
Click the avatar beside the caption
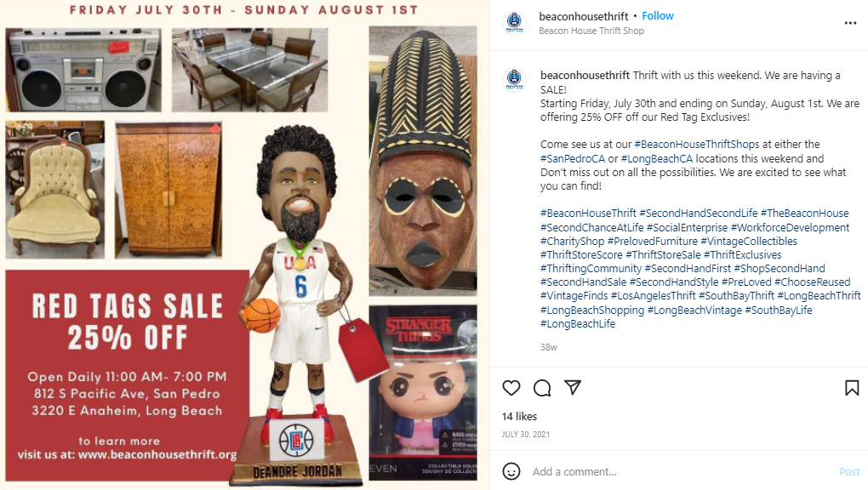(x=514, y=79)
